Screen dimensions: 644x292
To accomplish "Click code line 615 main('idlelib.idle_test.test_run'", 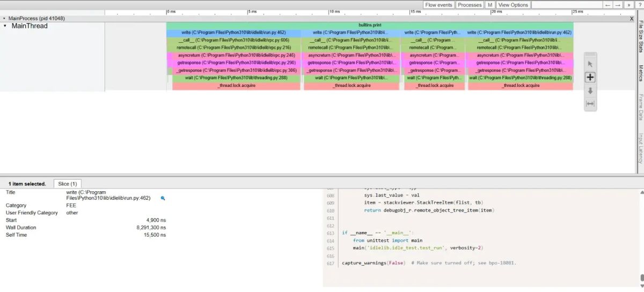I will coord(418,248).
